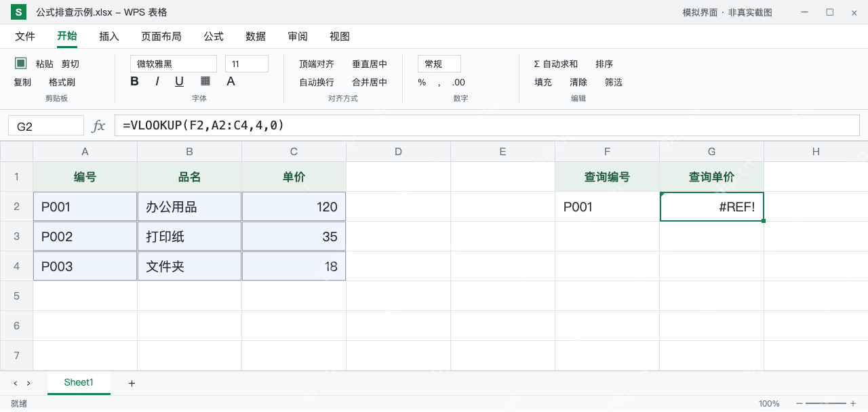Toggle 自动换行 wrap text
The height and width of the screenshot is (412, 868).
click(x=317, y=83)
